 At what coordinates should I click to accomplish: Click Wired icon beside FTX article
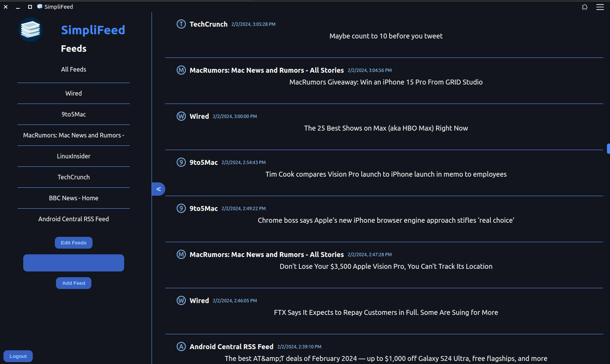(181, 300)
